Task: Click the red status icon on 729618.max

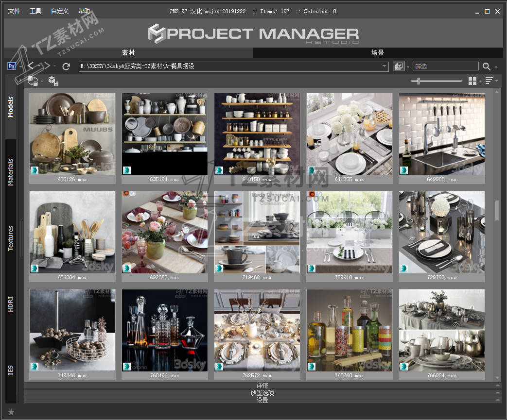Action: pyautogui.click(x=312, y=194)
